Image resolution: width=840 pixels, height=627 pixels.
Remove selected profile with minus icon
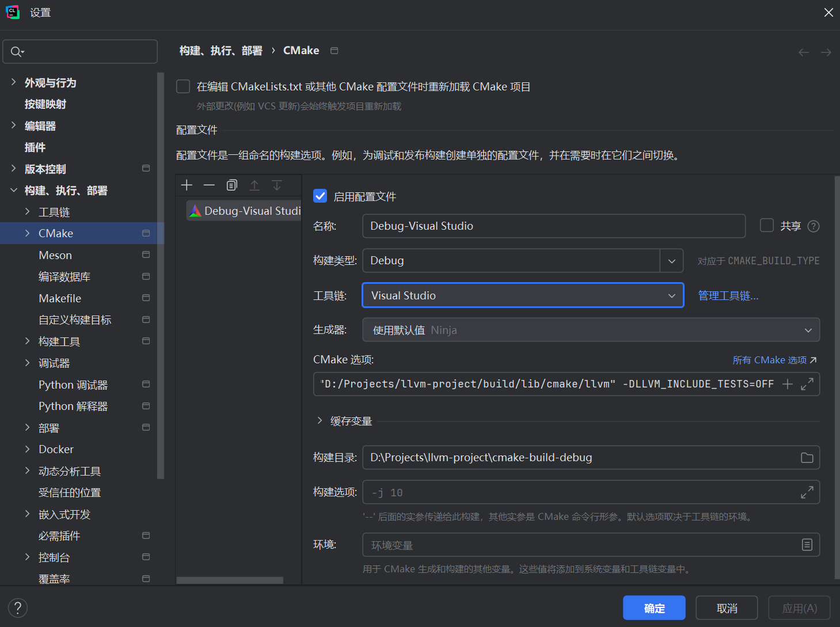tap(209, 185)
